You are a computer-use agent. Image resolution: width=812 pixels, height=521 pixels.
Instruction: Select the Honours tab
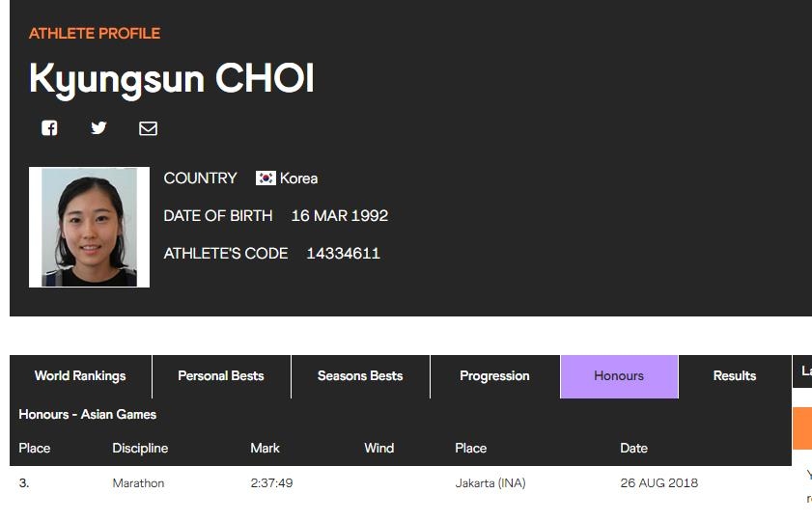click(619, 376)
